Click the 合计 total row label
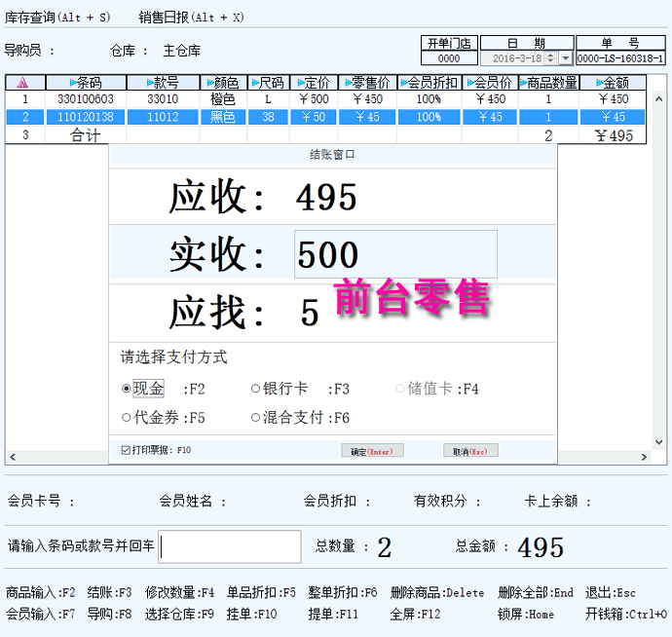The width and height of the screenshot is (672, 637). click(x=86, y=135)
